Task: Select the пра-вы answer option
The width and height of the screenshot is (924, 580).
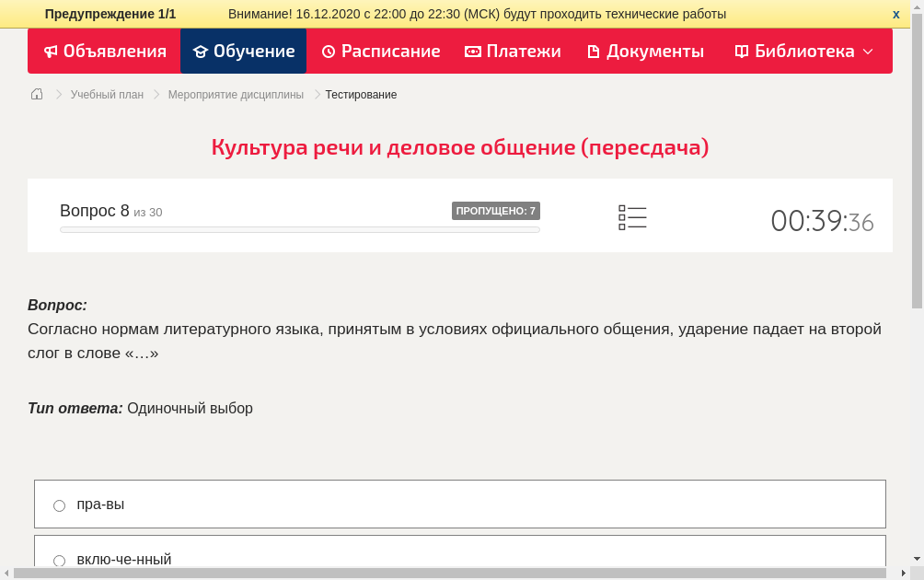Action: pyautogui.click(x=101, y=505)
